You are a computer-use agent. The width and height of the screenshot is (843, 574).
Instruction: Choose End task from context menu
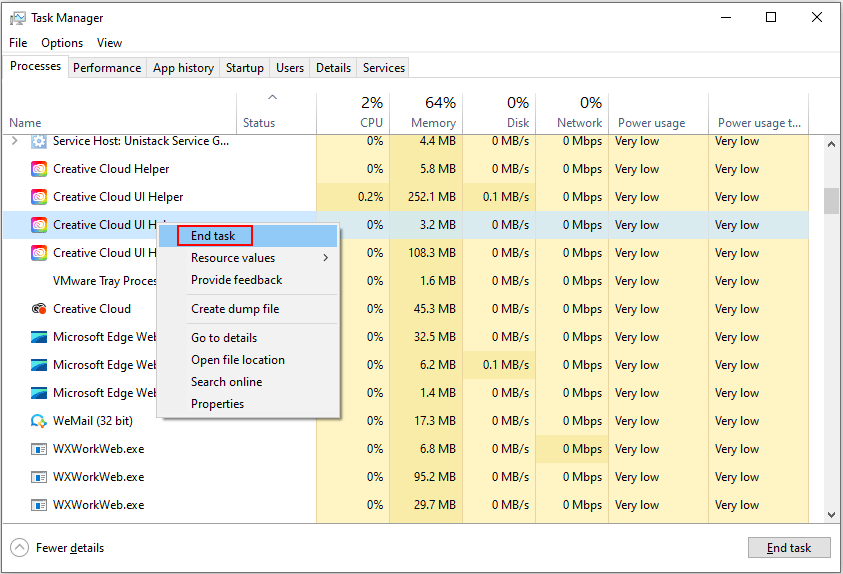(x=248, y=236)
